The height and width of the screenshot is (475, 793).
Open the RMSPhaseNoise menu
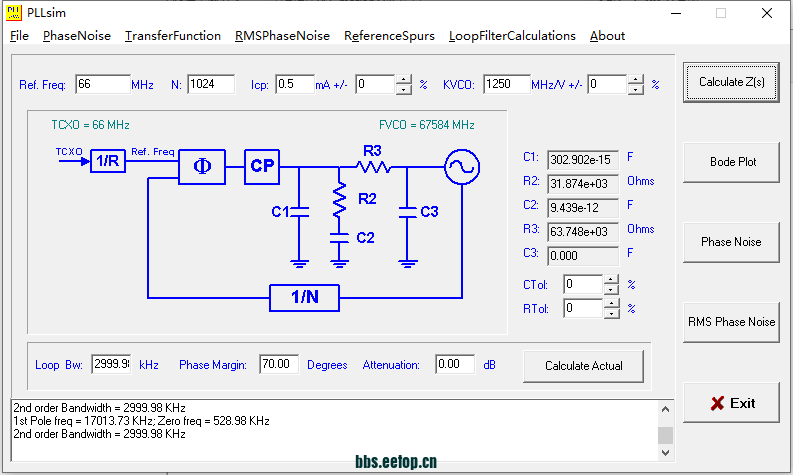tap(282, 36)
